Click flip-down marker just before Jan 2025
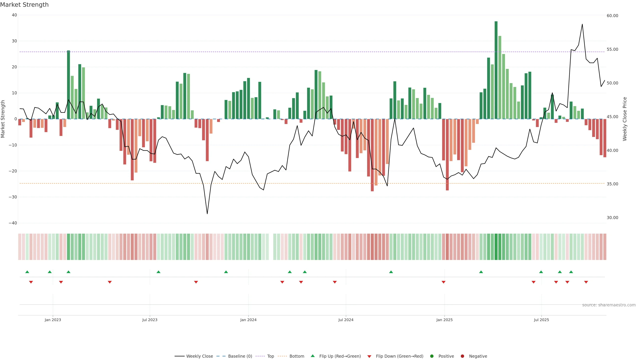 (x=443, y=282)
